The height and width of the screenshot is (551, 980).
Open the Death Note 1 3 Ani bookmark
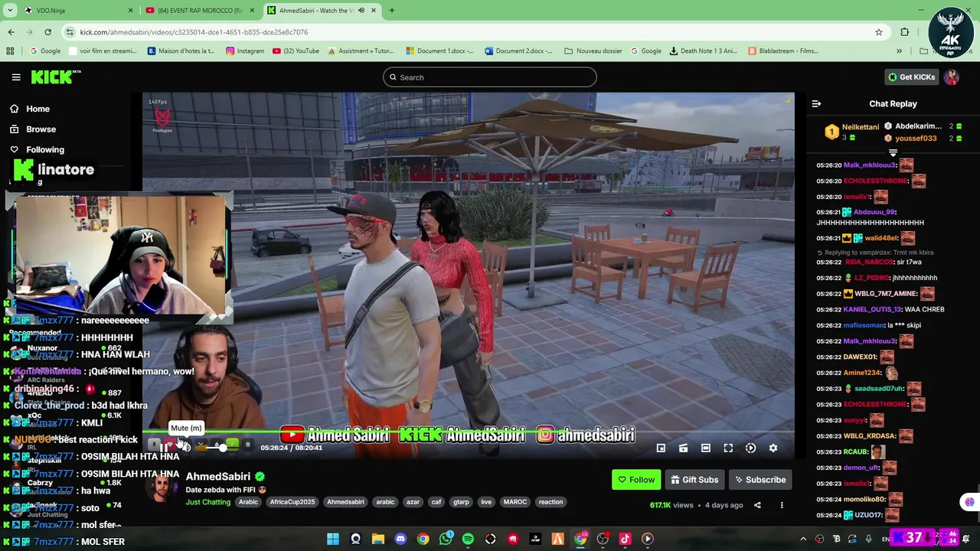click(703, 51)
